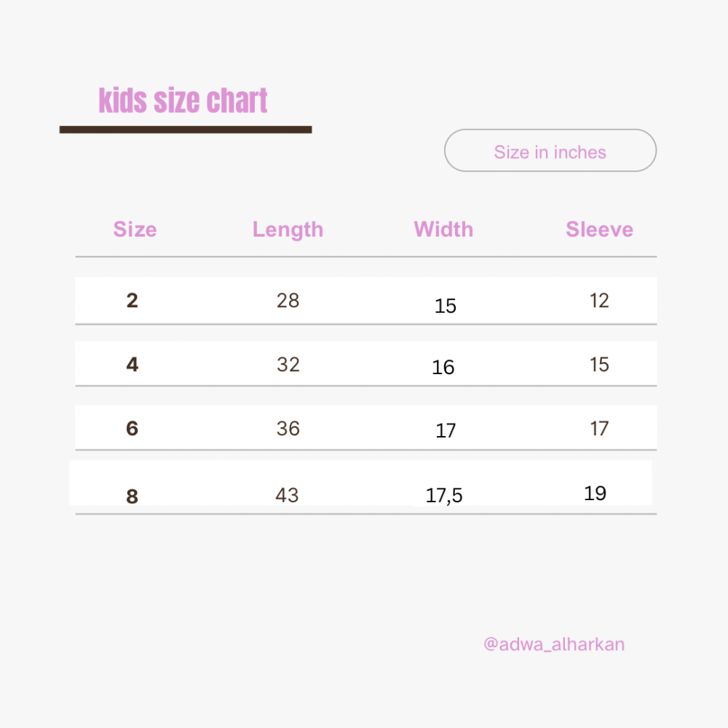The height and width of the screenshot is (728, 728).
Task: Click sleeve value 19
Action: click(596, 493)
